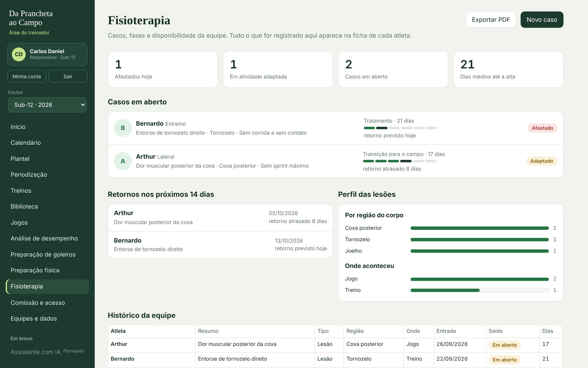This screenshot has height=368, width=588.
Task: Select the Fisioterapia sidebar item
Action: coord(47,286)
